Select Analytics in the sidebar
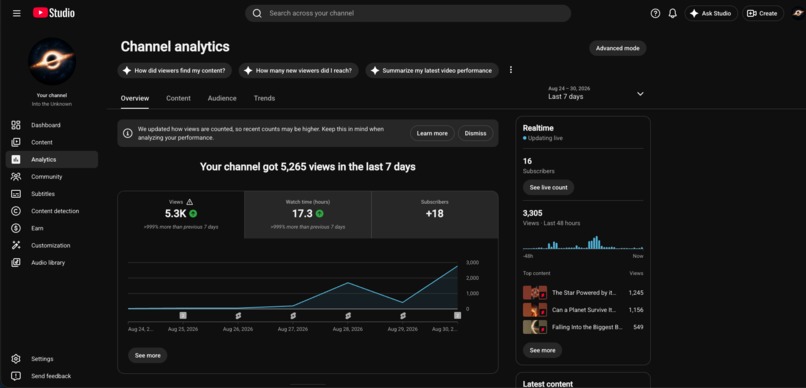This screenshot has height=388, width=806. point(51,159)
